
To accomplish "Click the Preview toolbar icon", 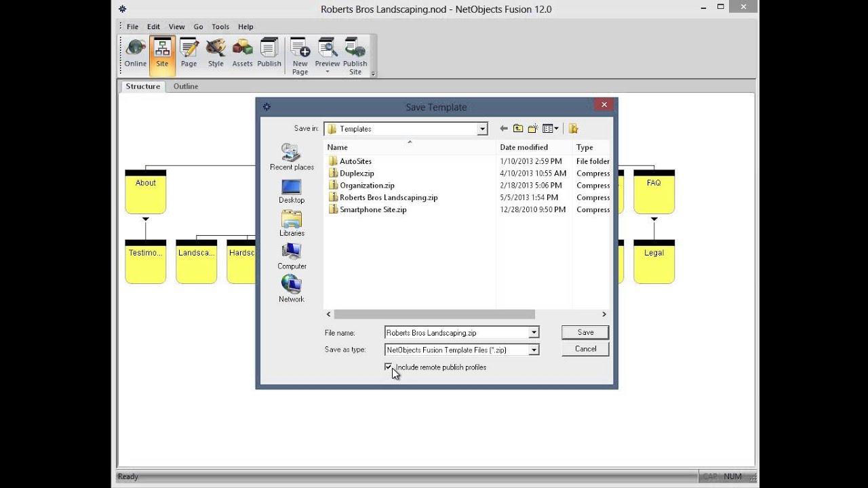I will coord(328,52).
